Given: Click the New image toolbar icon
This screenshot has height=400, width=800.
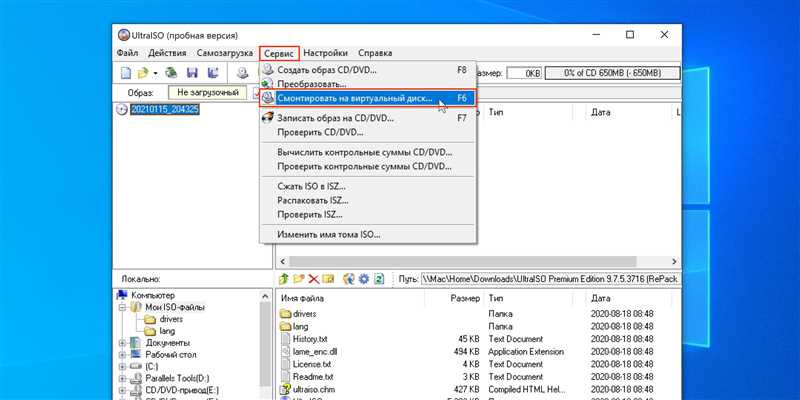Looking at the screenshot, I should click(126, 73).
